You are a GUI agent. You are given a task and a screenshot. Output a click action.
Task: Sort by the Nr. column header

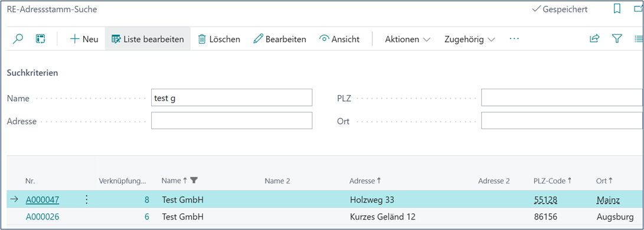[30, 180]
